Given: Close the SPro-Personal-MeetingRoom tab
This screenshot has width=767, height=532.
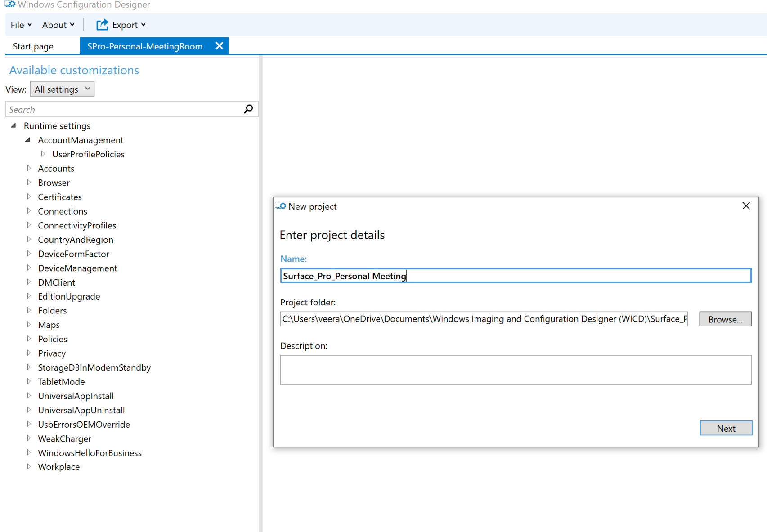Looking at the screenshot, I should coord(220,46).
